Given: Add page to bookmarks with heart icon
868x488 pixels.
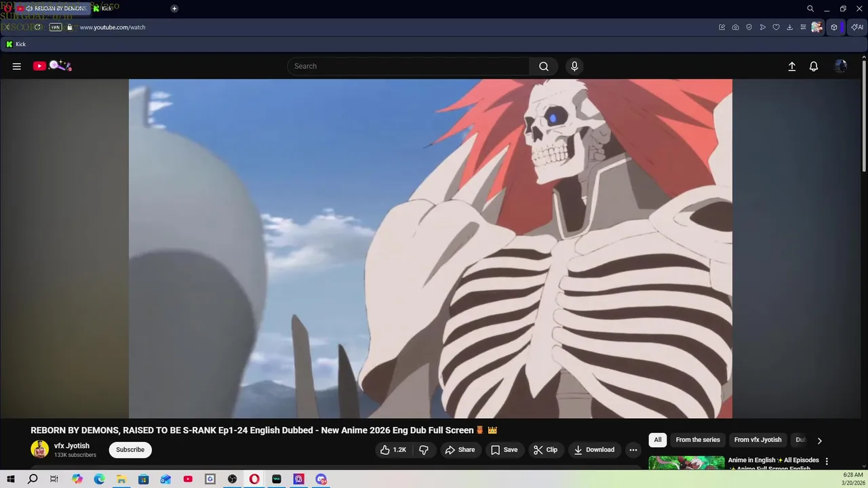Looking at the screenshot, I should coord(776,27).
